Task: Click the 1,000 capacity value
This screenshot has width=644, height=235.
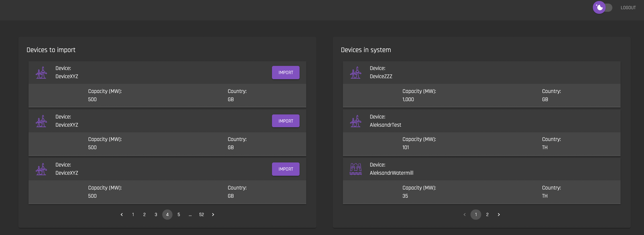Action: (408, 99)
